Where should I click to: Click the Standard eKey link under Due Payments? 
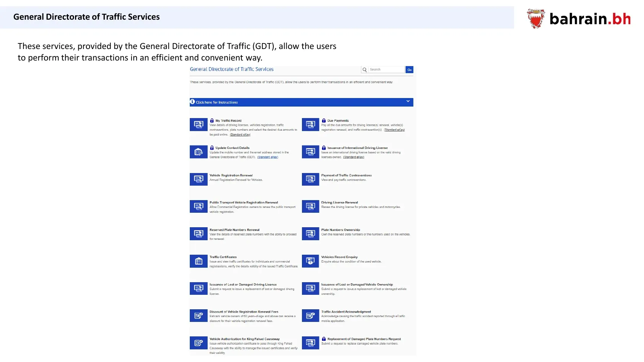pos(394,130)
